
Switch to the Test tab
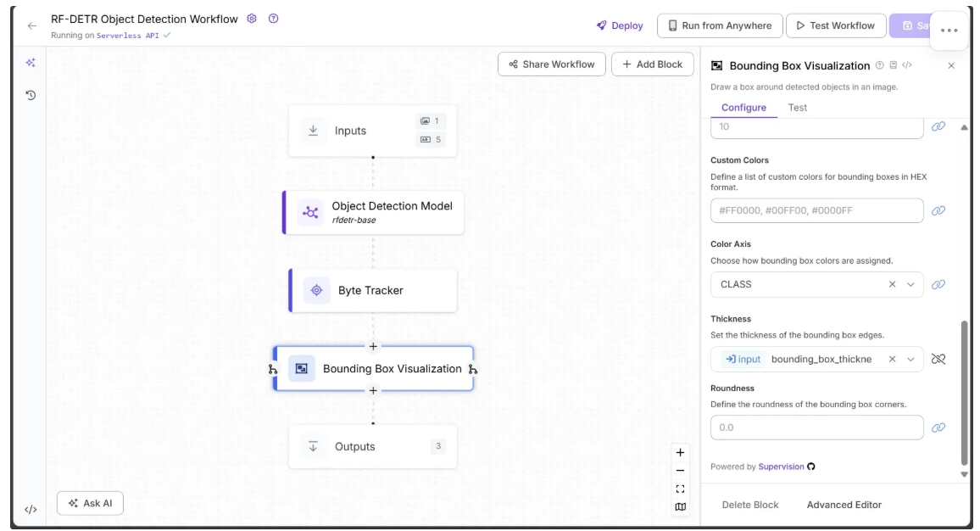click(x=798, y=108)
